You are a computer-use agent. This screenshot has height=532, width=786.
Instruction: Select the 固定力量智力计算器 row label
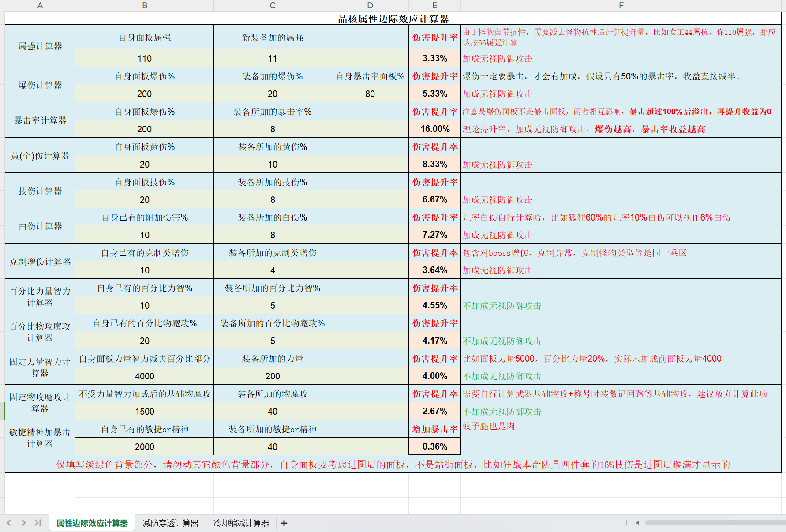point(40,367)
